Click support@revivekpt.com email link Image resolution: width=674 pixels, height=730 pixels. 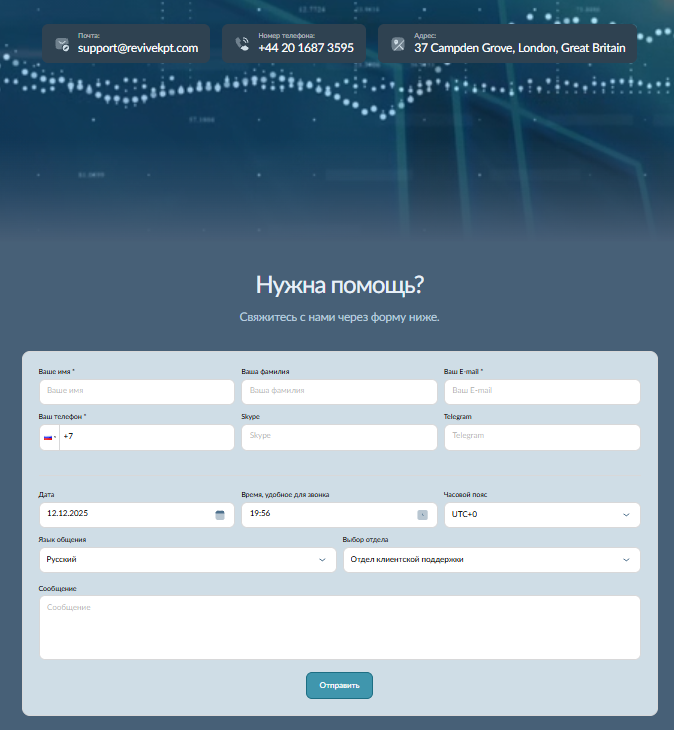[x=138, y=48]
